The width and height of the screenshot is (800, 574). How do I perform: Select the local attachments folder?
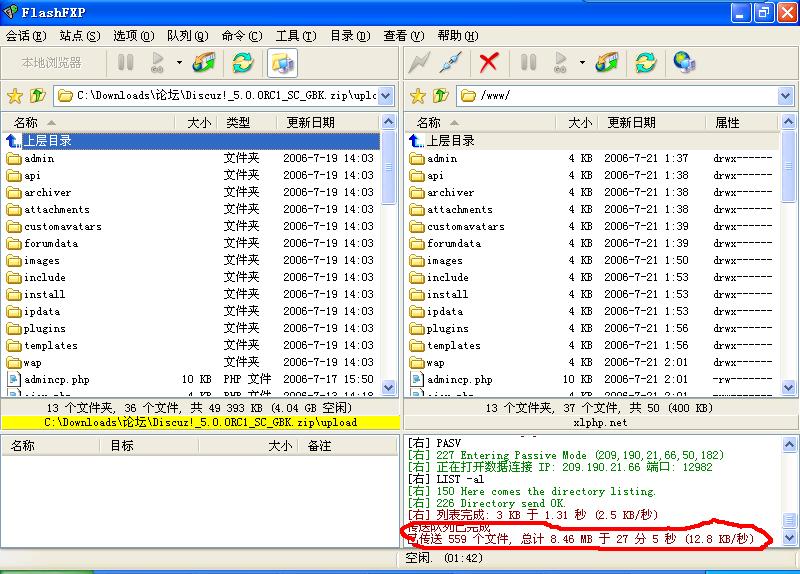57,210
